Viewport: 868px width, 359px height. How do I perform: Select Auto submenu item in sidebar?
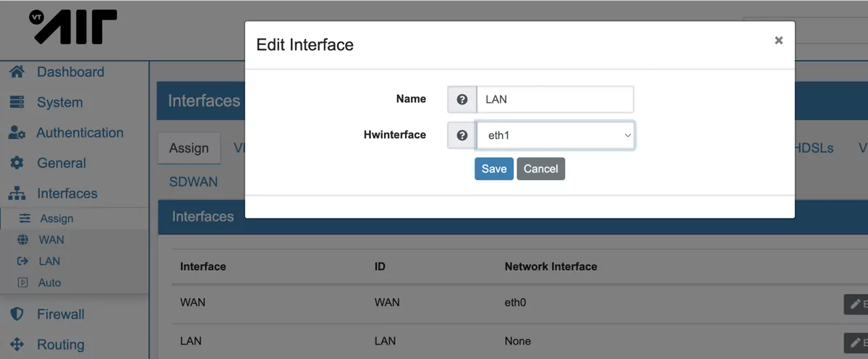click(x=49, y=282)
